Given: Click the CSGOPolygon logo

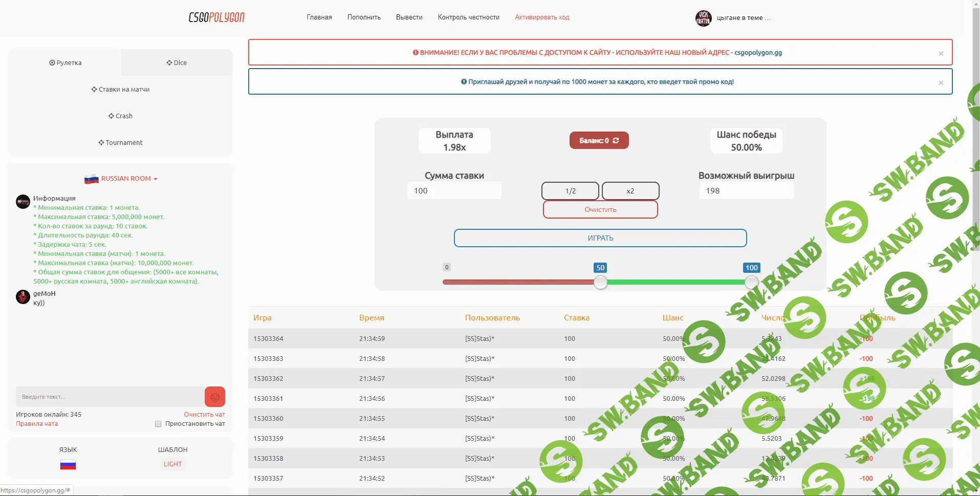Looking at the screenshot, I should [216, 17].
